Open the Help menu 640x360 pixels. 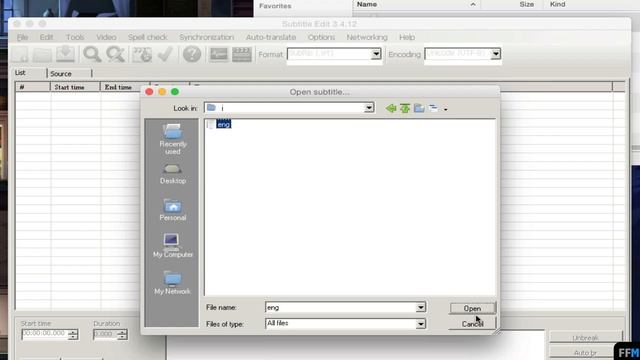click(407, 37)
